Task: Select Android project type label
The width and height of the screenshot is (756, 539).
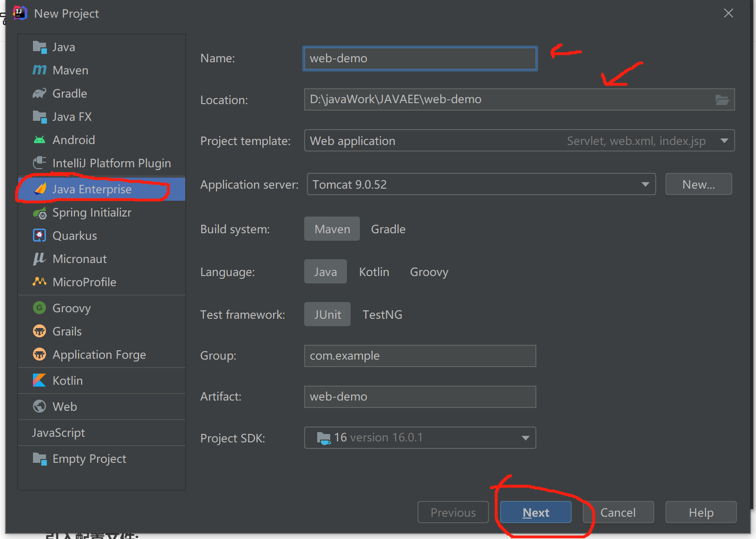Action: coord(74,140)
